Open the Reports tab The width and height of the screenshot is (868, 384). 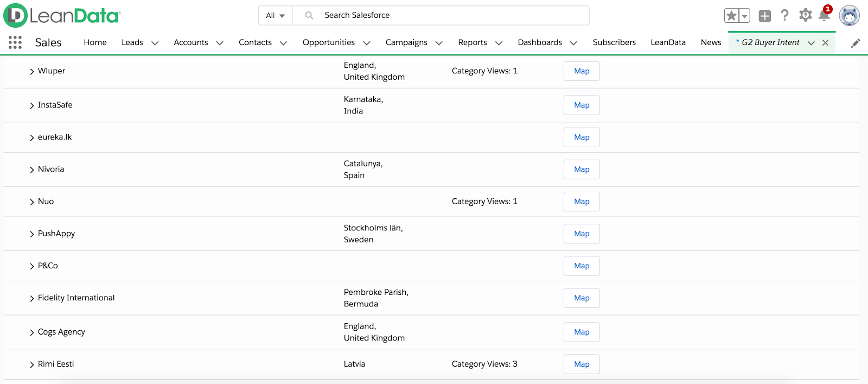click(x=473, y=42)
